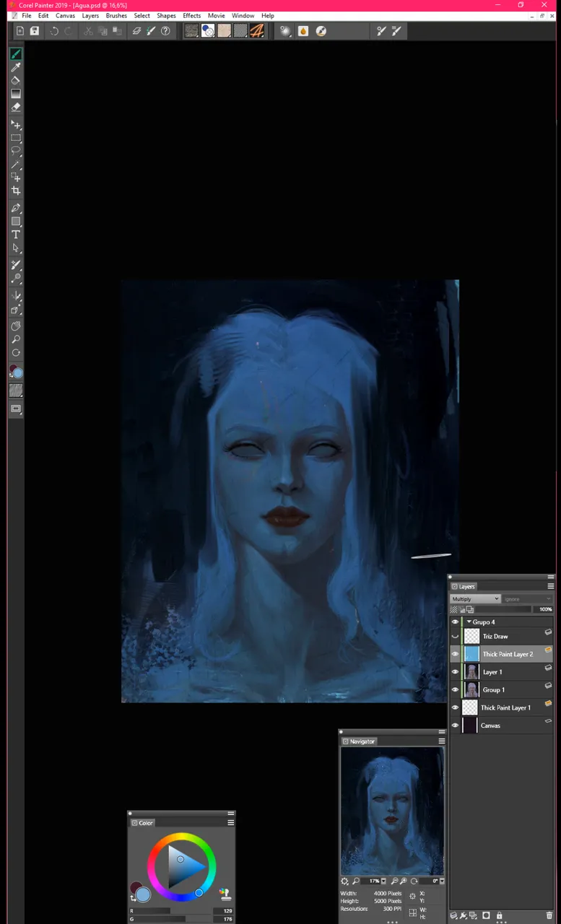The image size is (561, 924).
Task: Click the Navigator zoom in icon
Action: point(403,881)
